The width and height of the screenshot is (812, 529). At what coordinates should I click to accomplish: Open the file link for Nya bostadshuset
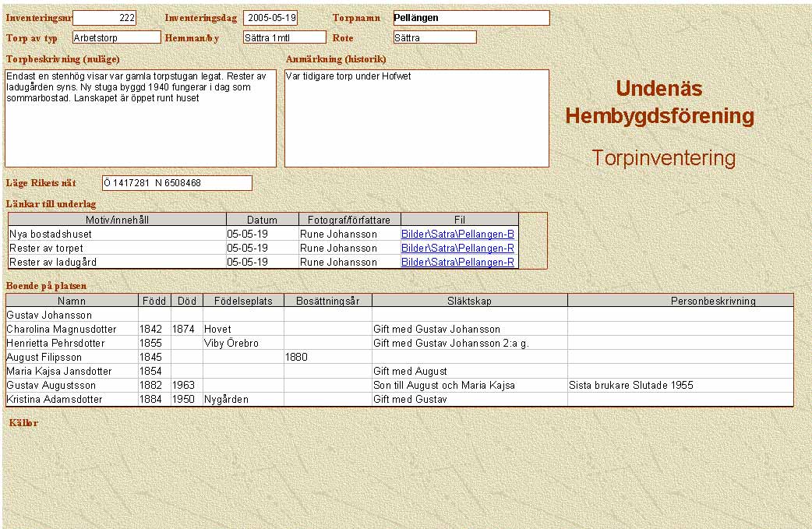point(457,234)
